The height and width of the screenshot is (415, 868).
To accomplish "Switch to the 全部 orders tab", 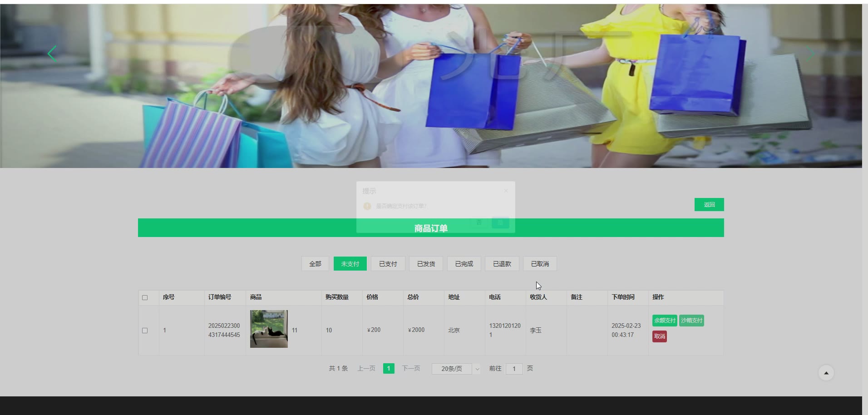I will coord(315,264).
